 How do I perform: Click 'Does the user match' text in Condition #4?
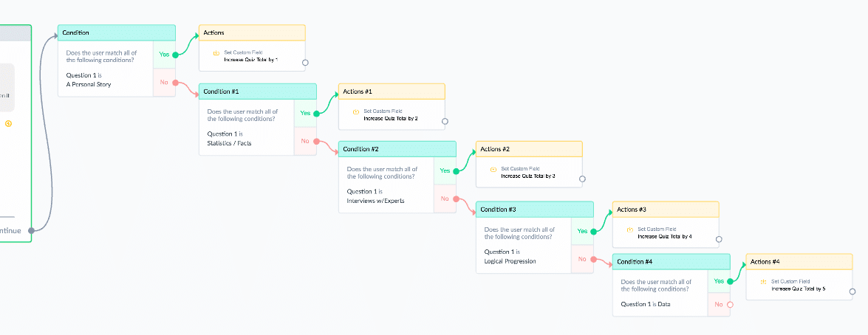[x=656, y=286]
